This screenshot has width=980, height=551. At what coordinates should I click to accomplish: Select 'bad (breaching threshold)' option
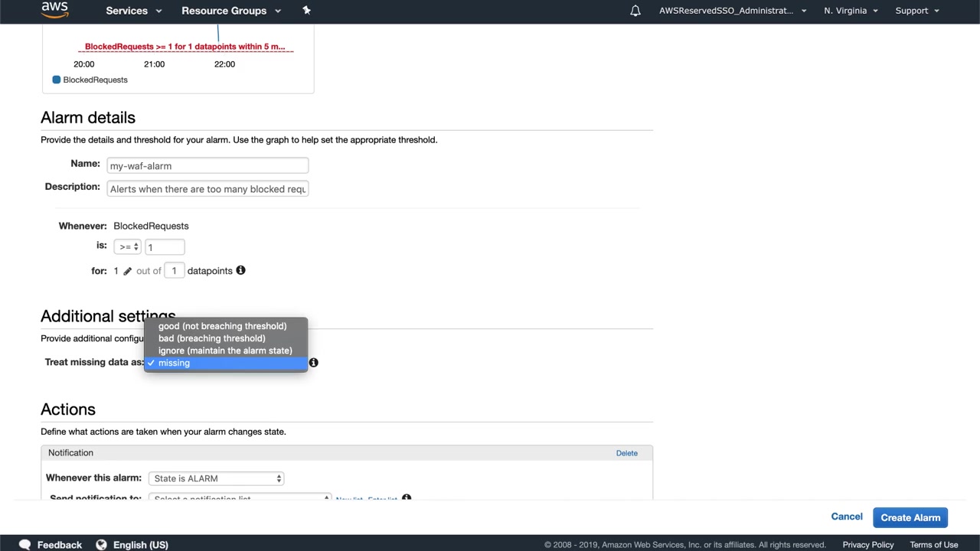tap(211, 338)
